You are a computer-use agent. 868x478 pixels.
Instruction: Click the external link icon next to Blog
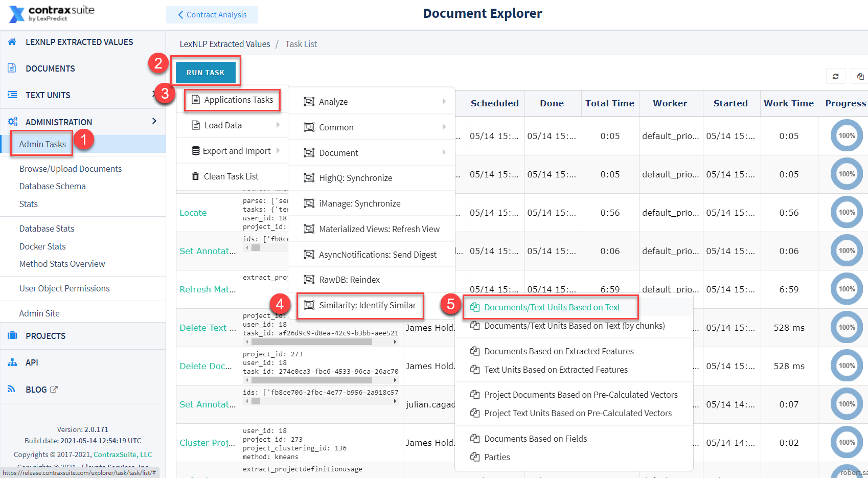pyautogui.click(x=54, y=390)
